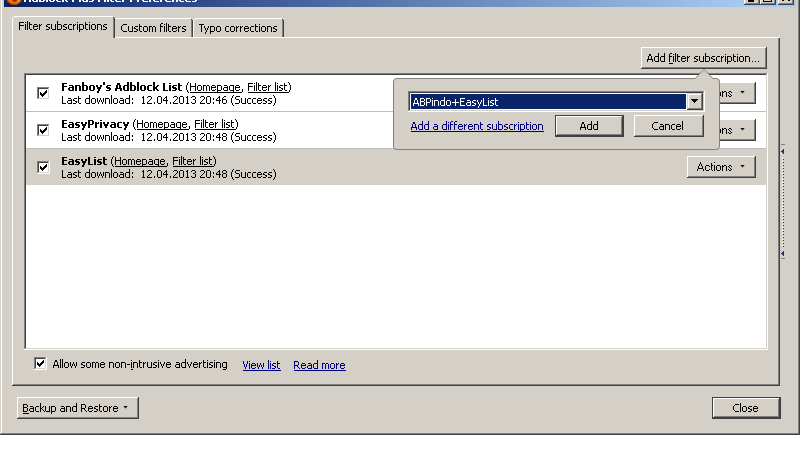Open Fanboy's Adblock List Filter list link
The width and height of the screenshot is (800, 450).
pos(268,87)
